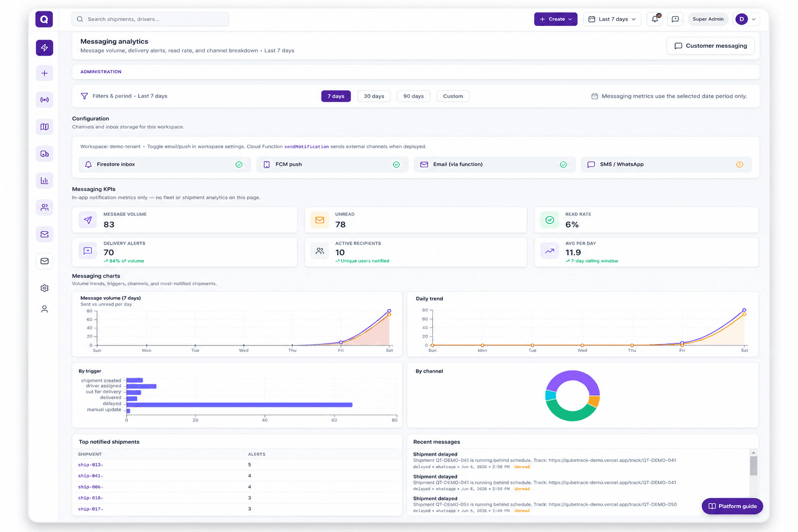
Task: Open shipment link ship-013-
Action: (x=90, y=465)
